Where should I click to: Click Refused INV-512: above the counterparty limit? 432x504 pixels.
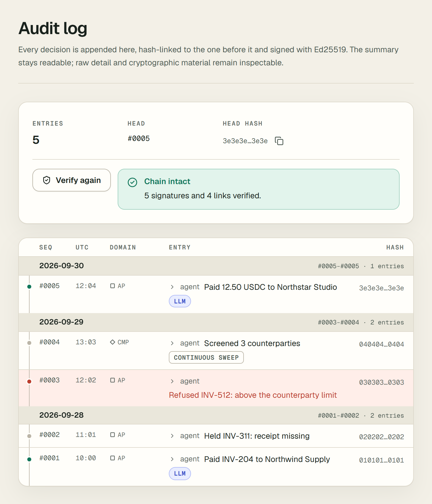[x=253, y=395]
